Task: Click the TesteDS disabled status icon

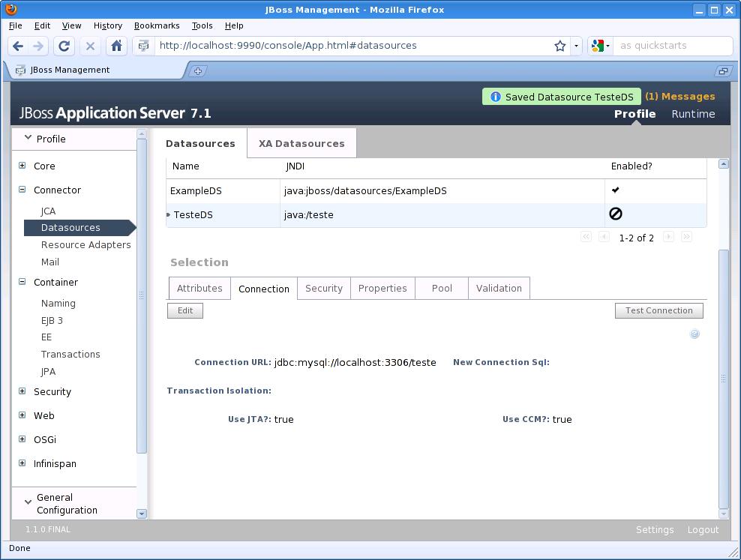Action: tap(615, 214)
